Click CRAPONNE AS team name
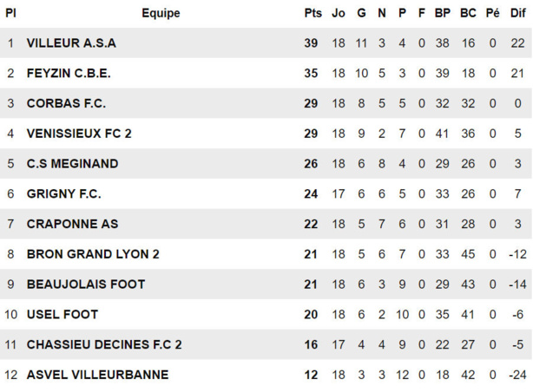Screen dimensions: 533x392 pyautogui.click(x=72, y=224)
